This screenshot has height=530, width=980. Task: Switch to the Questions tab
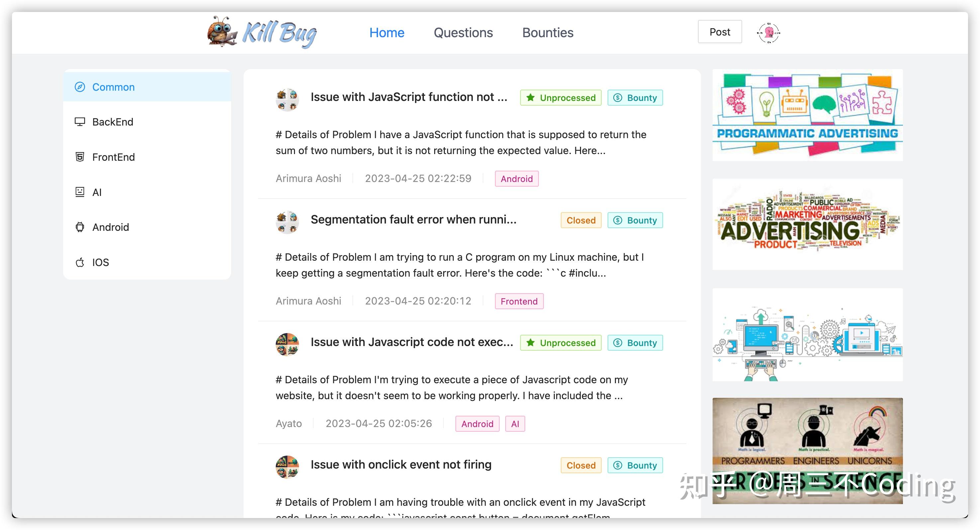[463, 33]
